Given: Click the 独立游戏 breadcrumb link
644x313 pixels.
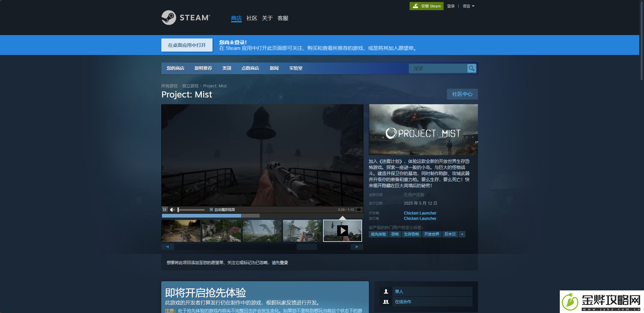Looking at the screenshot, I should pyautogui.click(x=190, y=86).
